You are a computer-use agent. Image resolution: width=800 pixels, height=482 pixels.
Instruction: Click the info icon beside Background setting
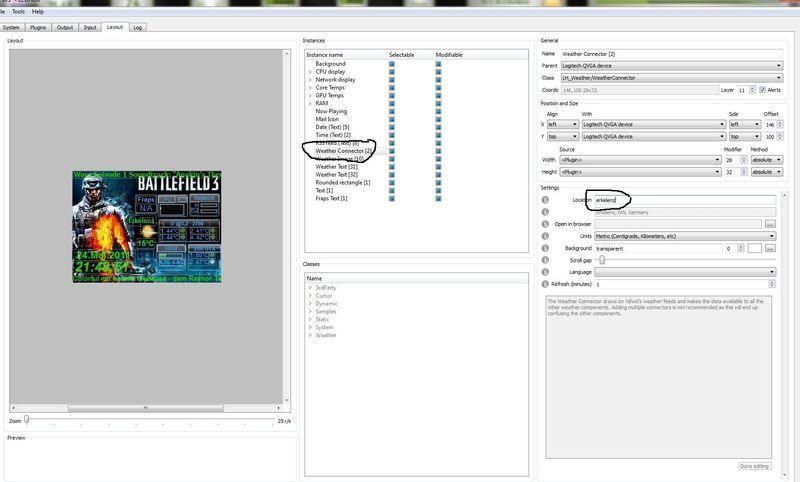pos(545,248)
